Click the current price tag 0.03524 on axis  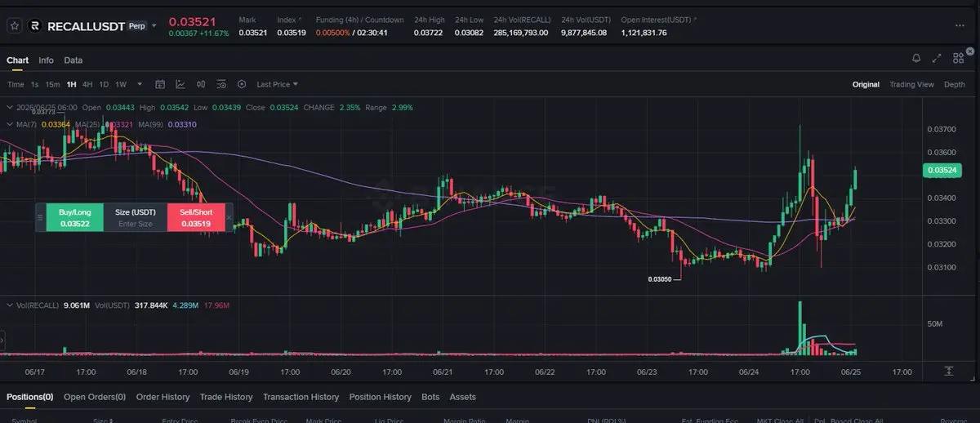[x=942, y=170]
